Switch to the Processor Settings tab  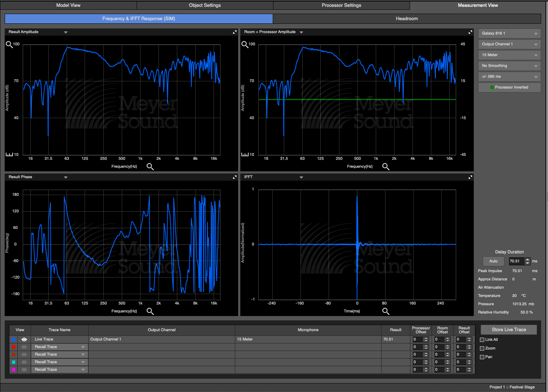coord(342,5)
